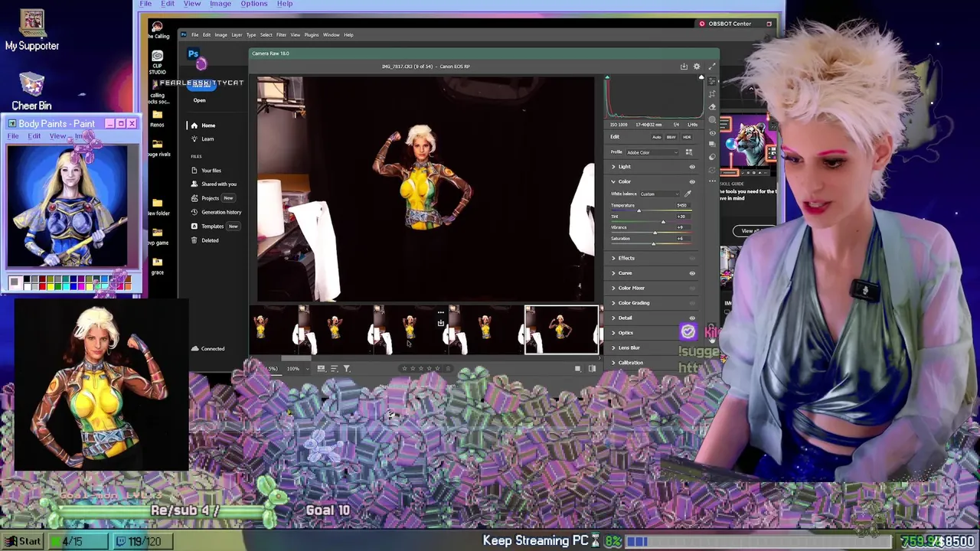
Task: Open Photoshop Plugins menu
Action: [x=311, y=34]
